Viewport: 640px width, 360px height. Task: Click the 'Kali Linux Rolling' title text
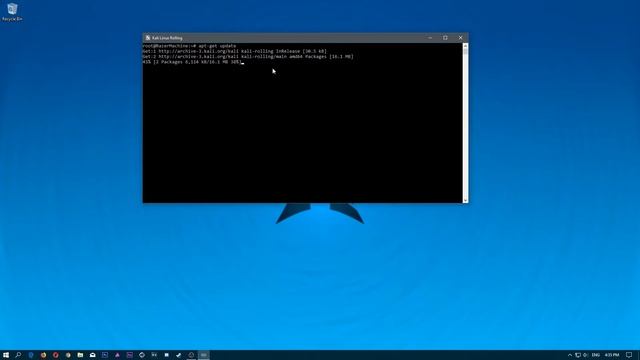(167, 38)
